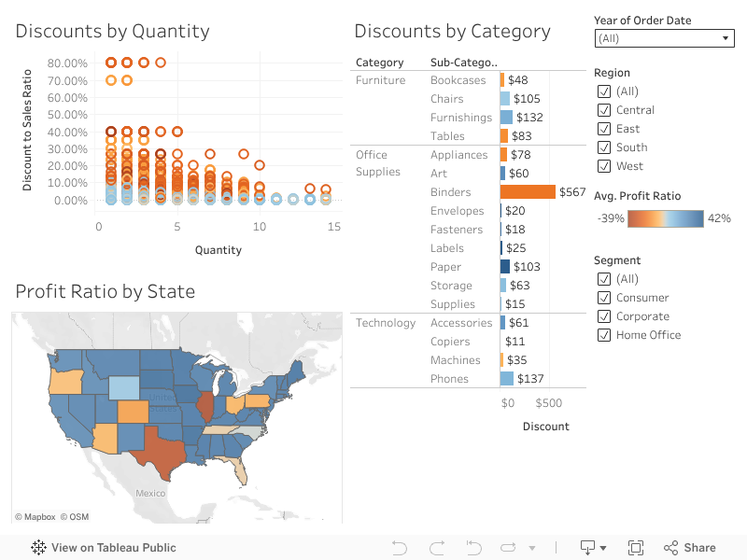
Task: Expand the refresh options dropdown arrow
Action: coord(532,548)
